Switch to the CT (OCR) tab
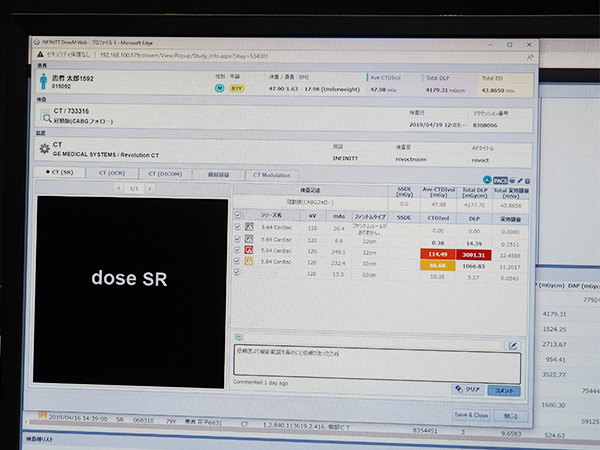The image size is (600, 450). point(112,174)
